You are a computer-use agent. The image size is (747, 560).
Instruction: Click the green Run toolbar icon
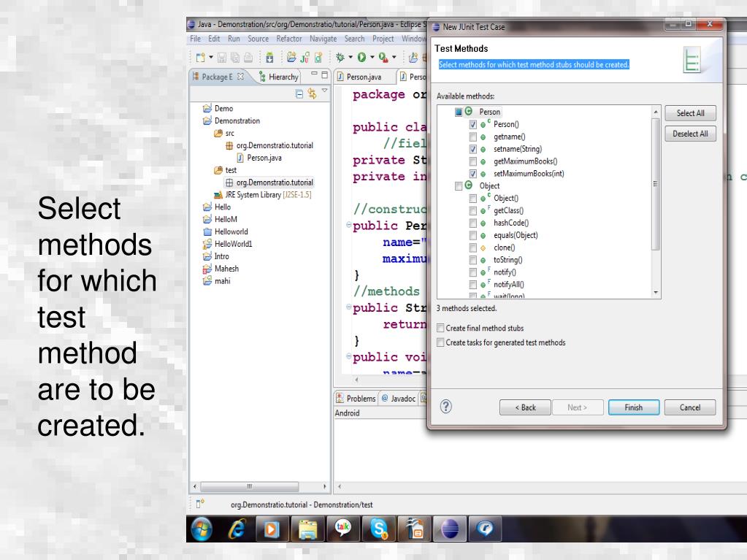[362, 58]
